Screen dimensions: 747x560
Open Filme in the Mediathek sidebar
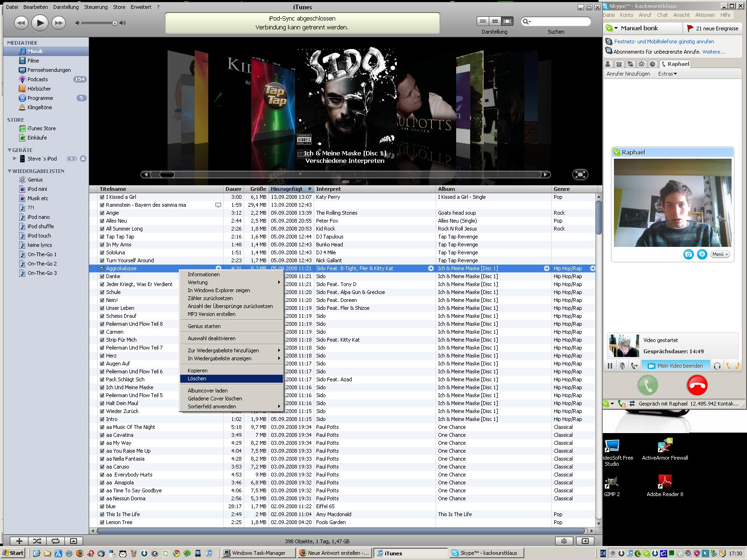click(33, 61)
